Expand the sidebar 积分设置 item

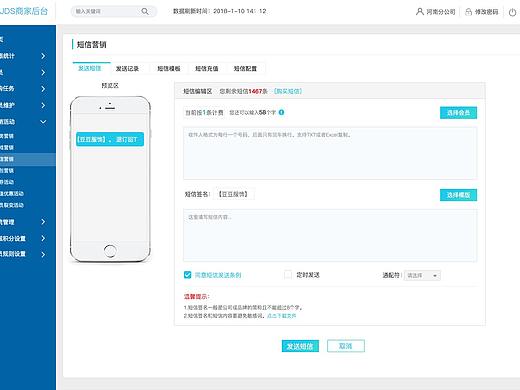point(43,238)
